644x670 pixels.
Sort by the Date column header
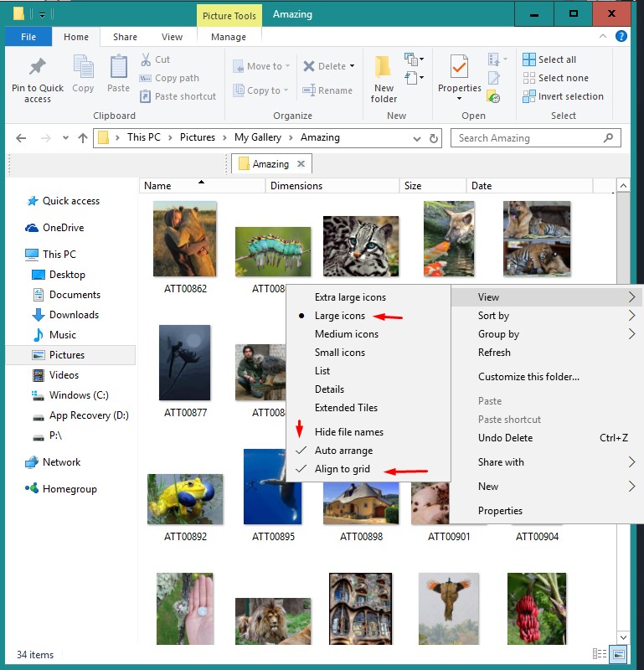coord(529,186)
